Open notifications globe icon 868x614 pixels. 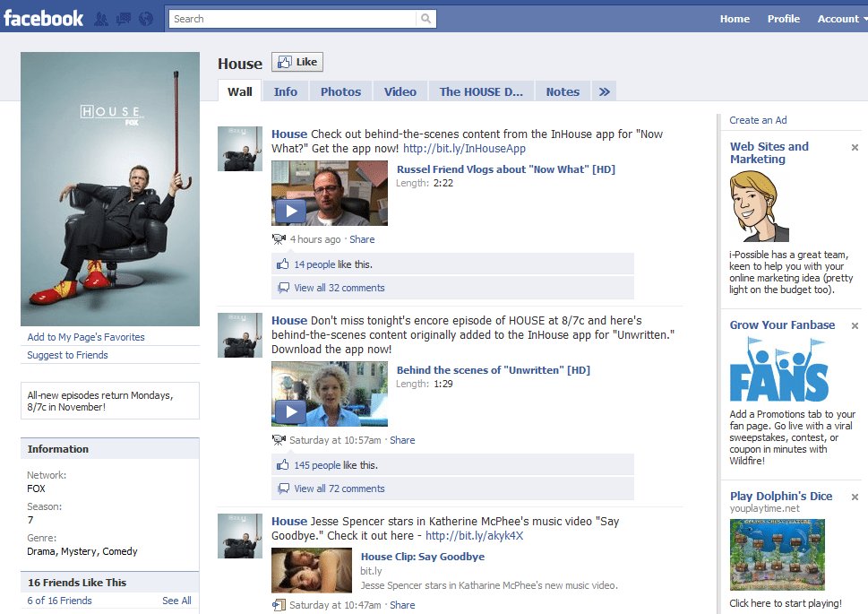click(146, 20)
